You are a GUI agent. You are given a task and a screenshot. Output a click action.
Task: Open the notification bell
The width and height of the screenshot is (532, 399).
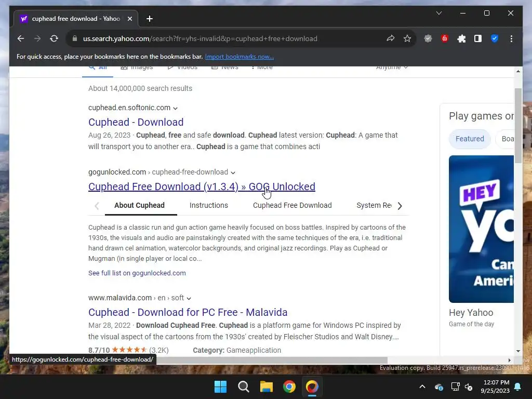click(518, 387)
